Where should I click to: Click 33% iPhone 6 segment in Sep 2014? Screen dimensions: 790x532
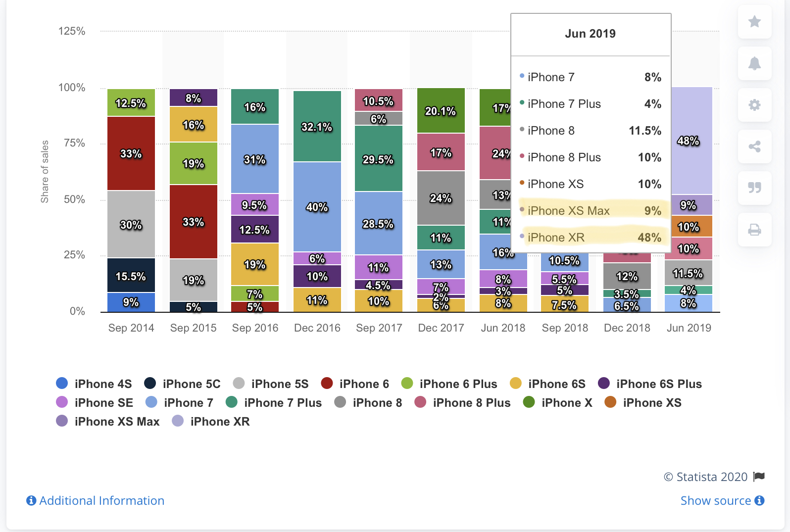pos(131,153)
